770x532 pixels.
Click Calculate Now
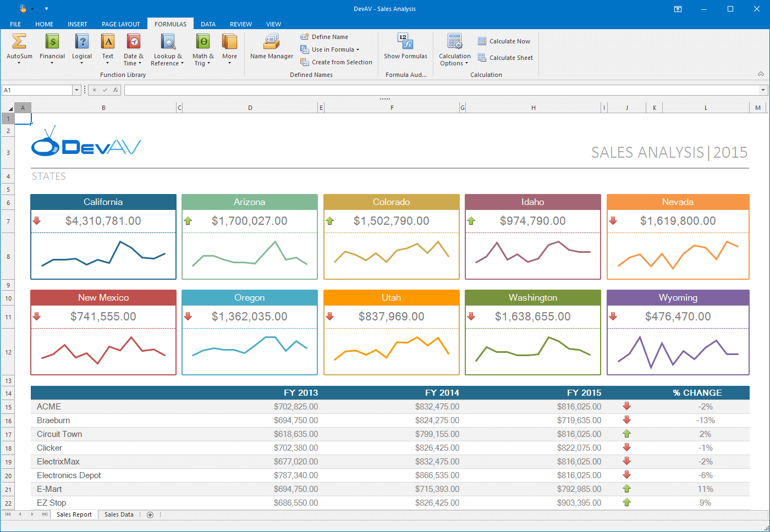(x=504, y=41)
